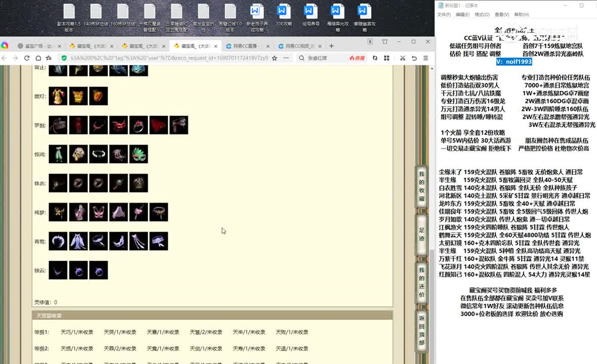Select the red necklace in 罗刹 row

(98, 125)
